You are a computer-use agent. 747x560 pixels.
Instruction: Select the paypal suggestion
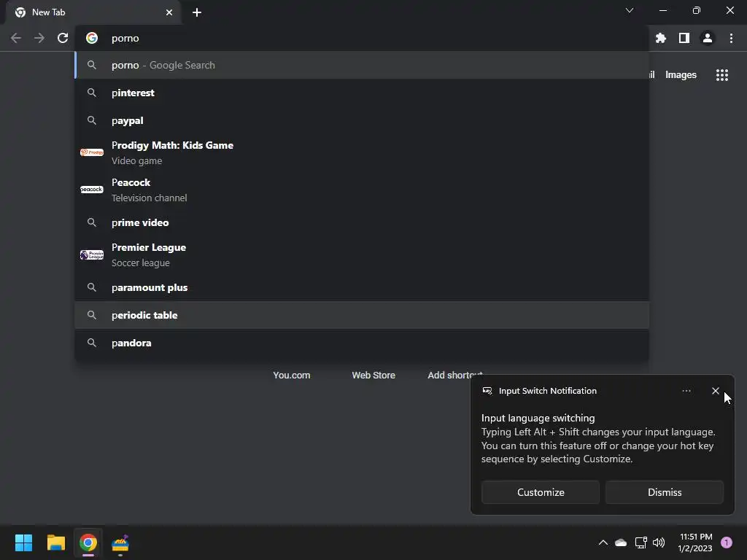coord(362,120)
